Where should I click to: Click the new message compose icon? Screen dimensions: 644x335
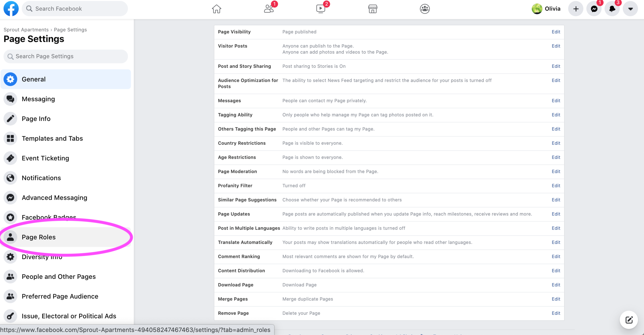click(x=629, y=320)
